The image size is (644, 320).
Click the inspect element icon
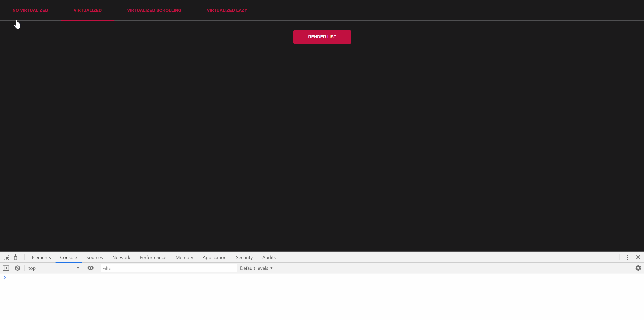click(x=6, y=257)
